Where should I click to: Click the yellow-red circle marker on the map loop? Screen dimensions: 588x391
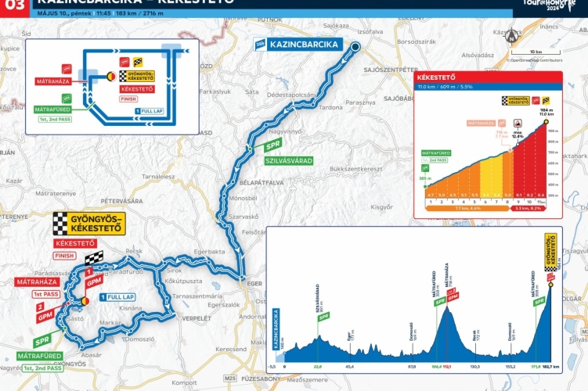86,298
